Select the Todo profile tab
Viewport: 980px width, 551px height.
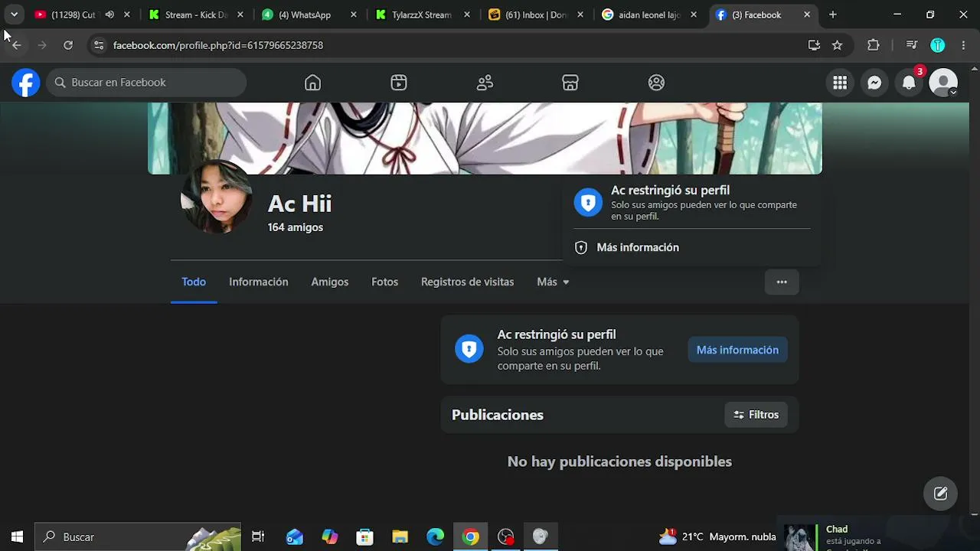(x=194, y=282)
